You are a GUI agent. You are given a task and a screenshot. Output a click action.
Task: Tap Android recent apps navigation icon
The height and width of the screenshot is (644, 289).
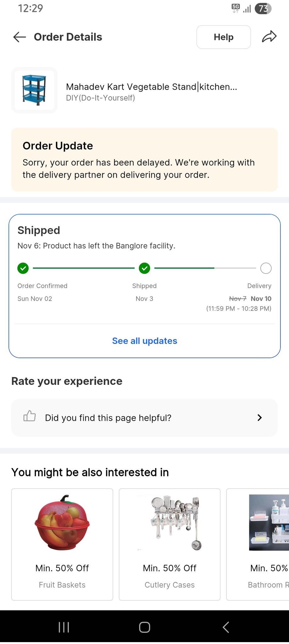pyautogui.click(x=64, y=627)
